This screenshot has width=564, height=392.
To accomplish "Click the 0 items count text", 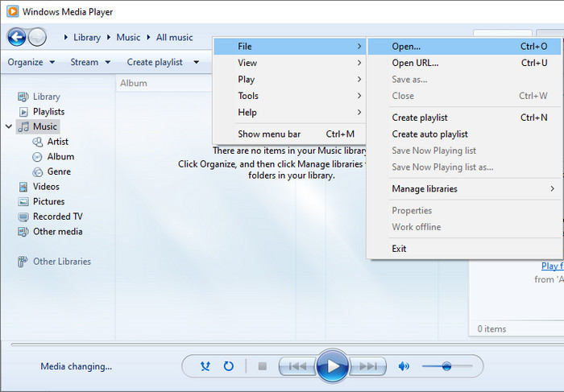I will [x=491, y=328].
